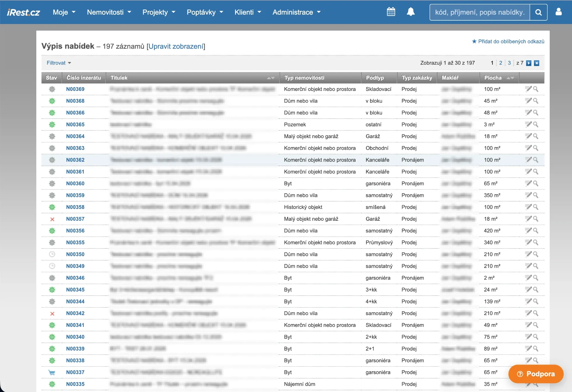
Task: Click the search magnifier button
Action: [x=539, y=12]
